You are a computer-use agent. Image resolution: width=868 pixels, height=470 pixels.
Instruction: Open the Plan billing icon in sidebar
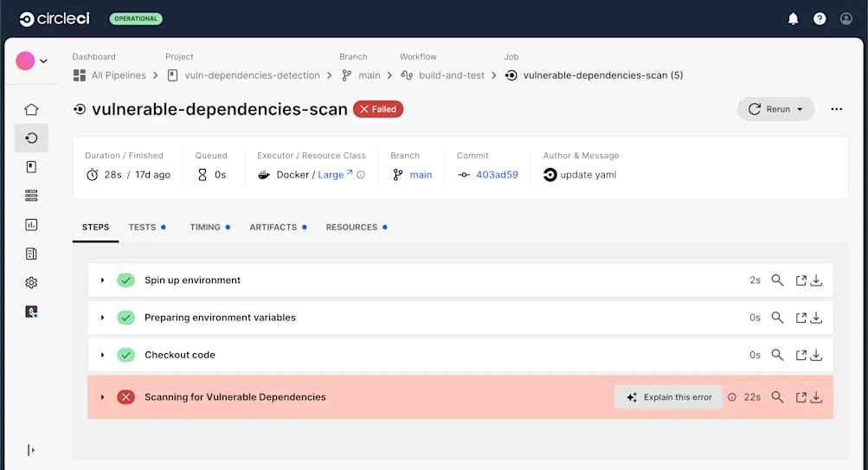pyautogui.click(x=31, y=311)
